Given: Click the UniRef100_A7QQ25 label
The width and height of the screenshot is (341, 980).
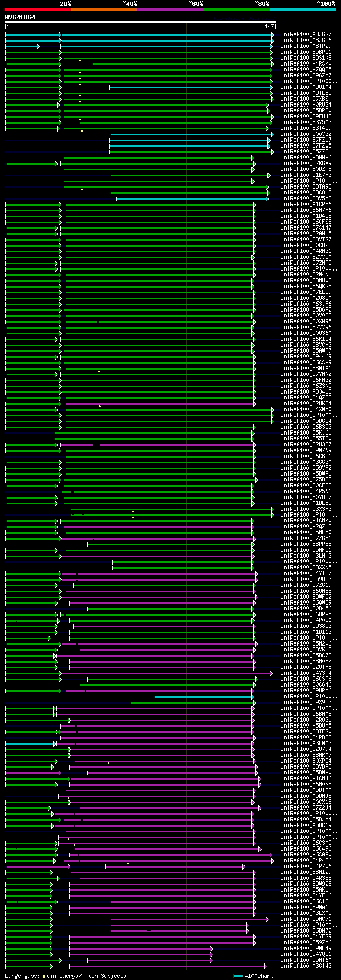Looking at the screenshot, I should [x=306, y=70].
